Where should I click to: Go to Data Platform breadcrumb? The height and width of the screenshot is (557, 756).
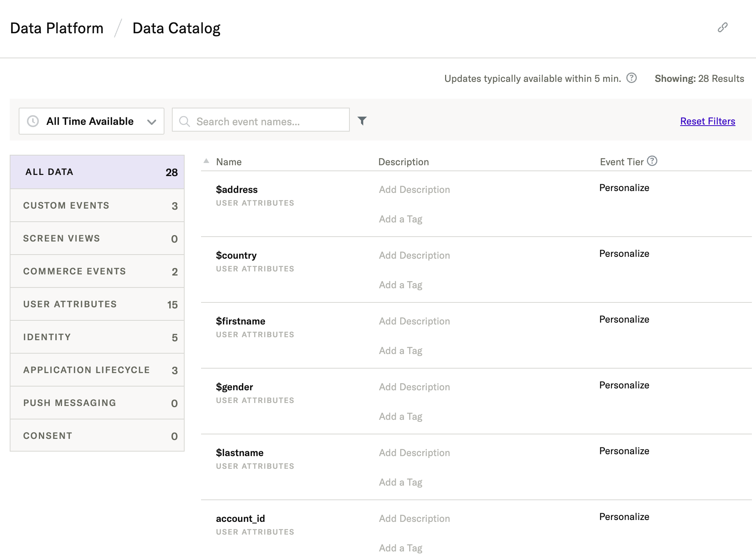click(57, 28)
